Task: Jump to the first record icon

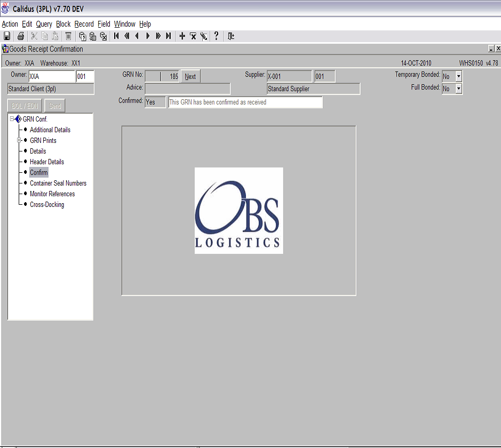Action: click(116, 36)
